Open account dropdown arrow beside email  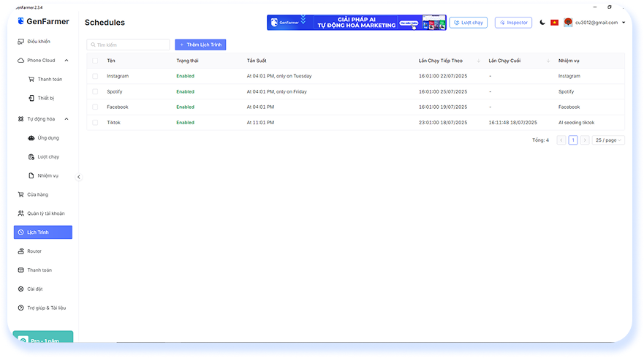pos(624,23)
